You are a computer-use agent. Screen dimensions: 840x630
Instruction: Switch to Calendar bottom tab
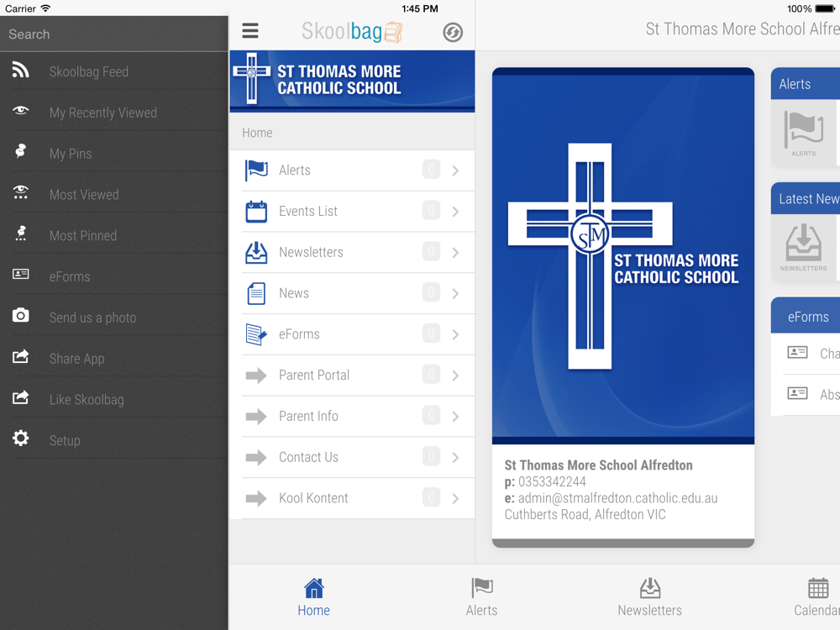(817, 596)
